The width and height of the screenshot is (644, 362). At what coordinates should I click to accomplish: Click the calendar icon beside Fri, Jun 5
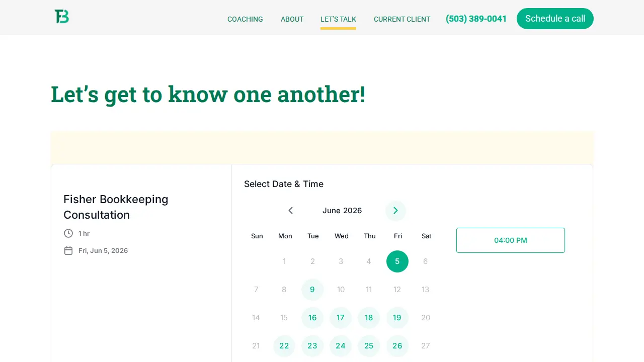pyautogui.click(x=68, y=250)
